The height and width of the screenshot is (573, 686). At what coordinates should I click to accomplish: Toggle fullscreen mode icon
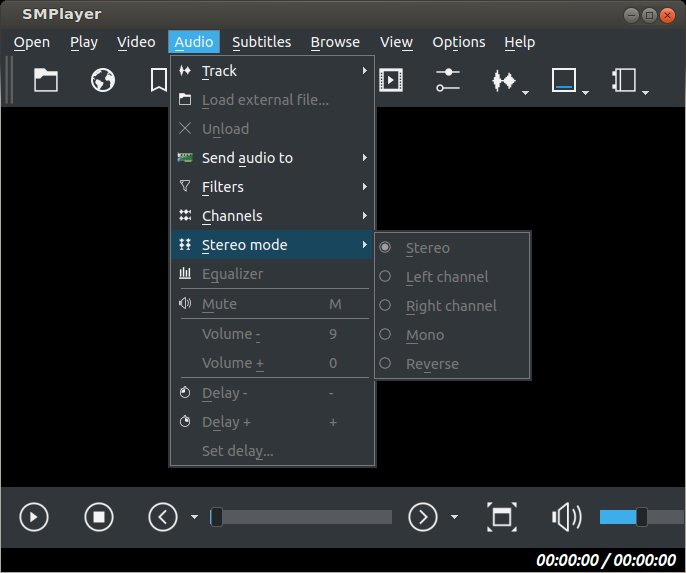coord(502,517)
